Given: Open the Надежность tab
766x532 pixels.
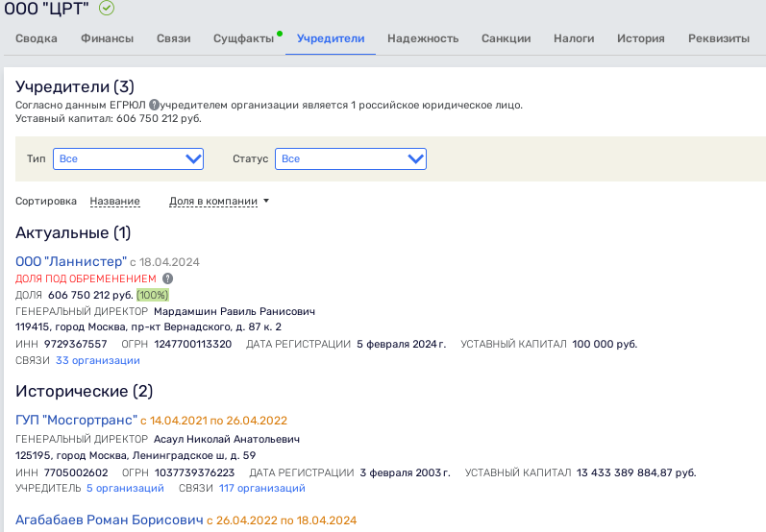Looking at the screenshot, I should point(423,38).
